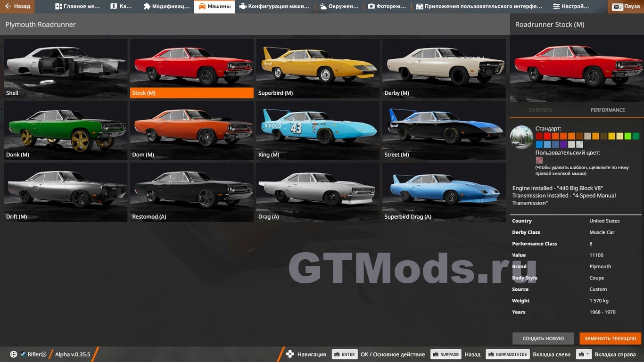Open the Настройки sliders tab

(571, 7)
